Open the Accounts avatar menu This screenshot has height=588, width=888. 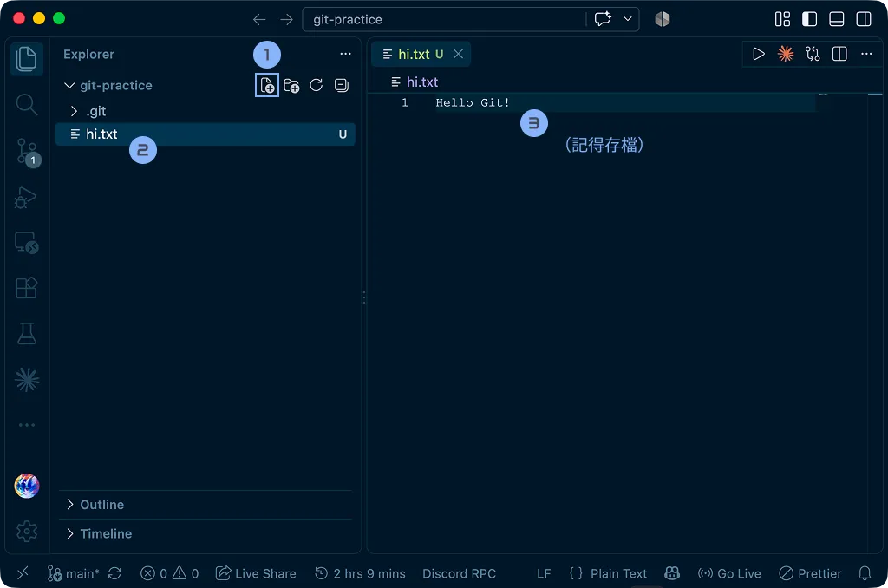(x=27, y=486)
